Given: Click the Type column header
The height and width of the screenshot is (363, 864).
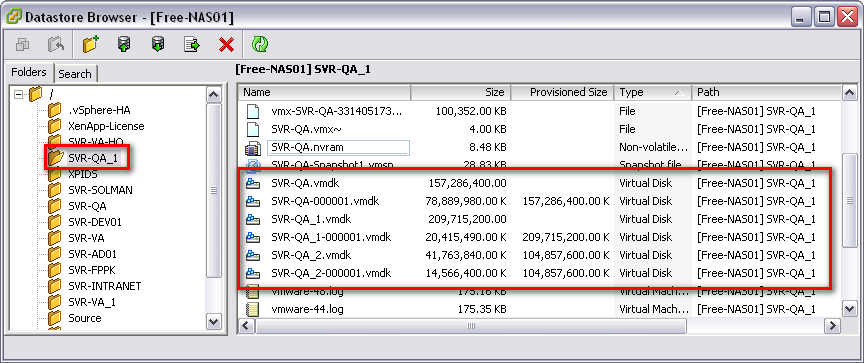Looking at the screenshot, I should (652, 93).
